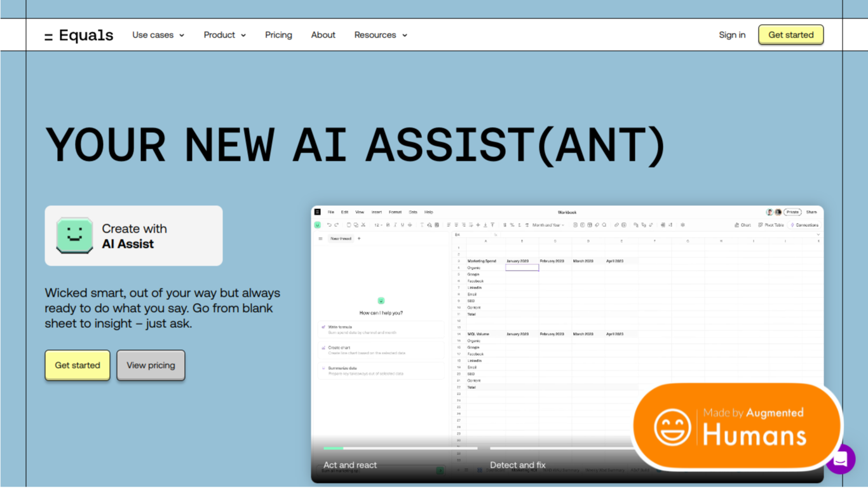The height and width of the screenshot is (488, 868).
Task: Click the Act and react progress bar
Action: click(x=400, y=449)
